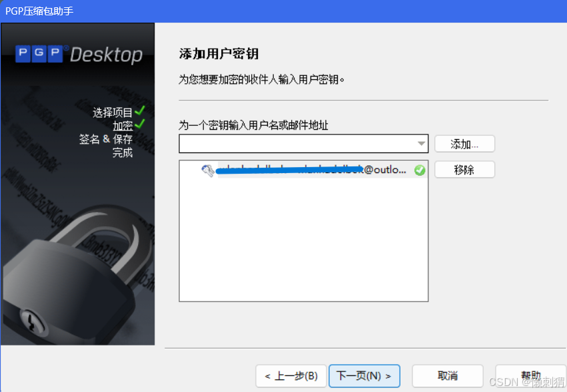Click the 为一个密钥输入用户名或邮件地址 label
The height and width of the screenshot is (392, 567).
pos(253,125)
